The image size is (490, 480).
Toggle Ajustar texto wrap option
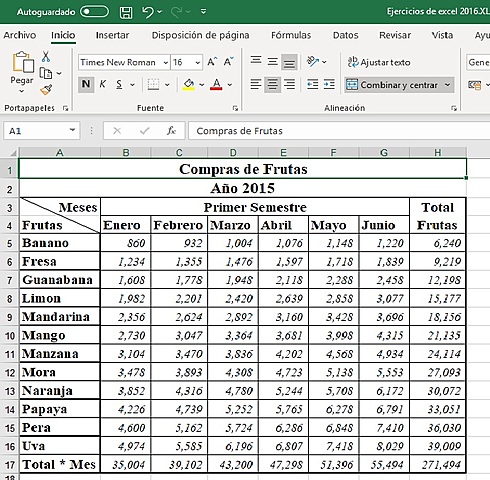pyautogui.click(x=379, y=62)
